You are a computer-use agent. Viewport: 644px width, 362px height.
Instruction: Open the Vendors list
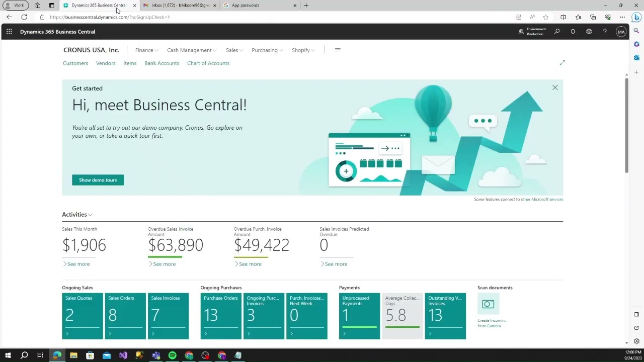pyautogui.click(x=106, y=63)
